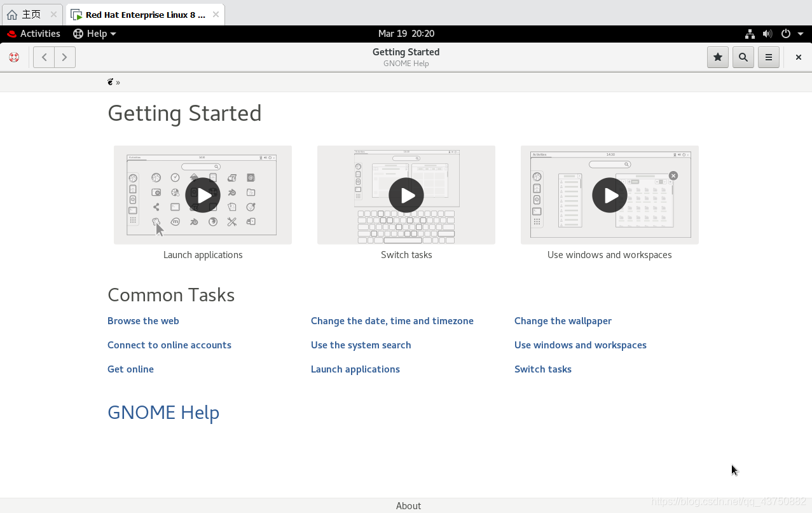The width and height of the screenshot is (812, 513).
Task: Click the Common Tasks heading
Action: point(171,295)
